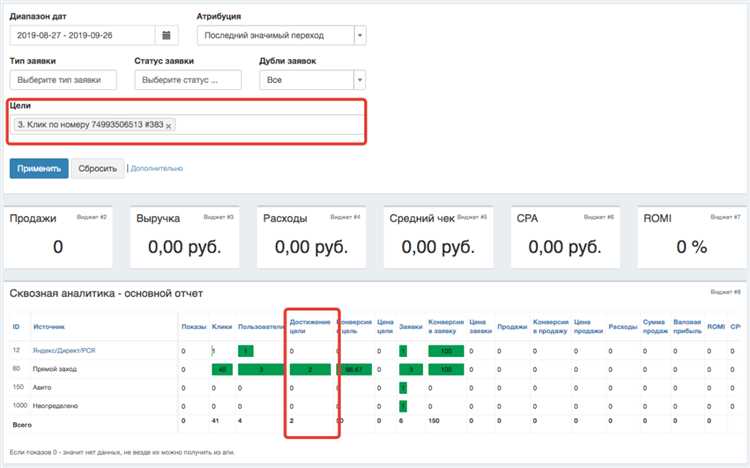Click green goal bar in Прямой заход row

[310, 369]
